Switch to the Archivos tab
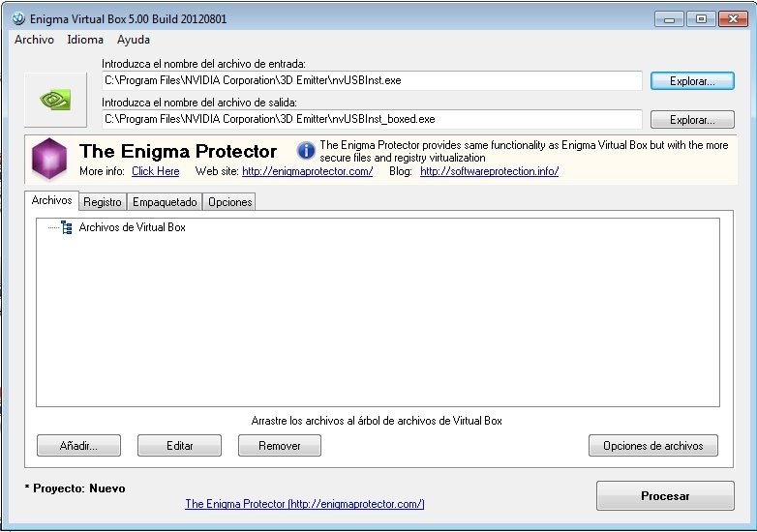The height and width of the screenshot is (532, 757). click(x=51, y=200)
